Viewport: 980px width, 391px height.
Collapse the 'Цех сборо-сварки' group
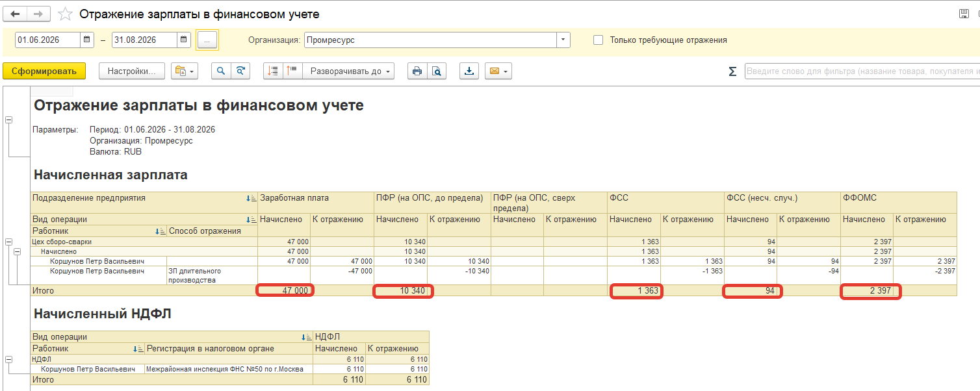tap(9, 242)
